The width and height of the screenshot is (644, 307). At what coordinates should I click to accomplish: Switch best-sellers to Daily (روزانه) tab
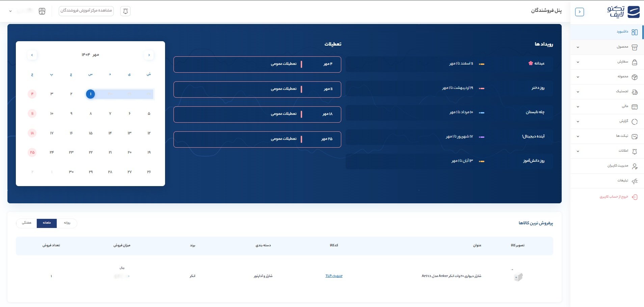click(67, 223)
